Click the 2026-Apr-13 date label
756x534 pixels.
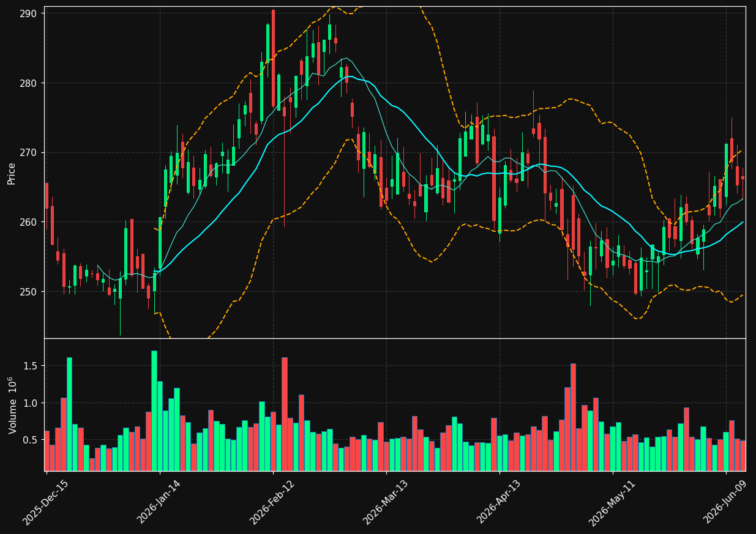tap(499, 502)
